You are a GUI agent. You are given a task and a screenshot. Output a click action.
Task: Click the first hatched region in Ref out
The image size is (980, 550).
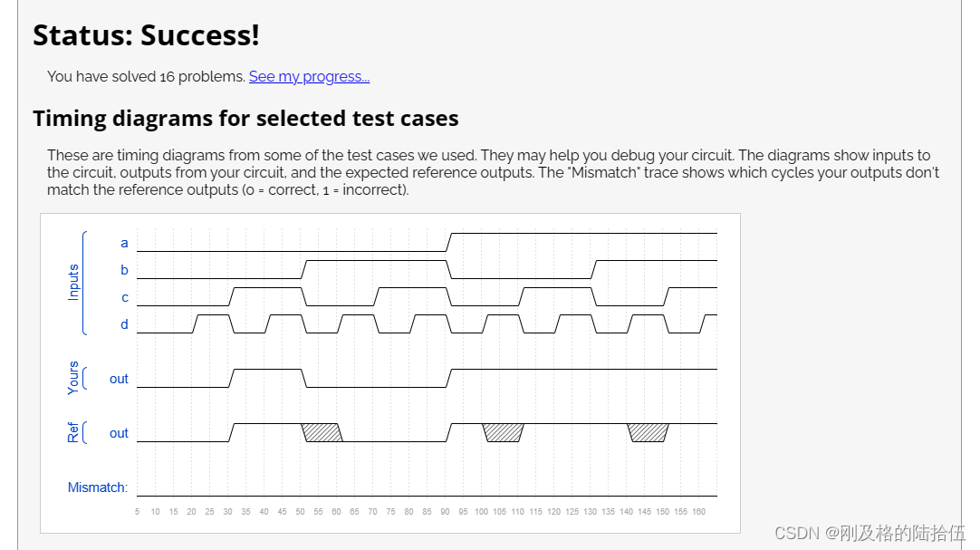(322, 432)
